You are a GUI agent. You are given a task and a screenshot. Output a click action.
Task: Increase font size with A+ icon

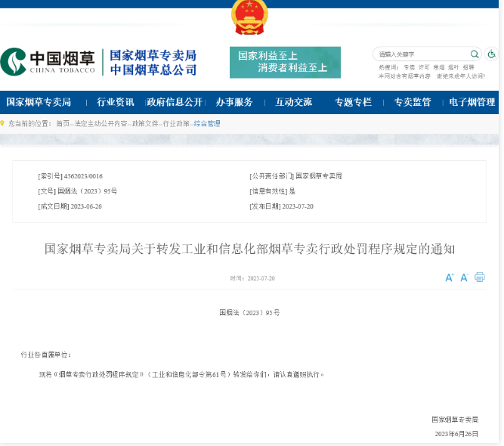[450, 277]
